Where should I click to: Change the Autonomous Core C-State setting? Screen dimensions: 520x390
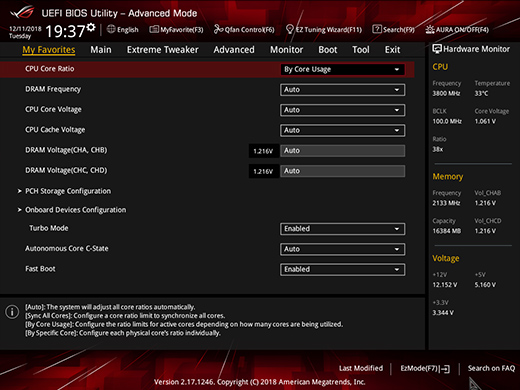(x=343, y=249)
